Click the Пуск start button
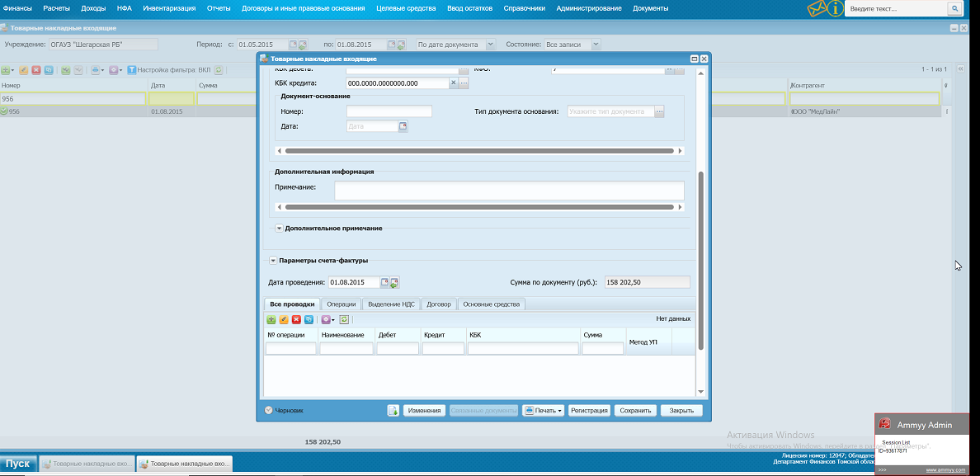 [17, 464]
